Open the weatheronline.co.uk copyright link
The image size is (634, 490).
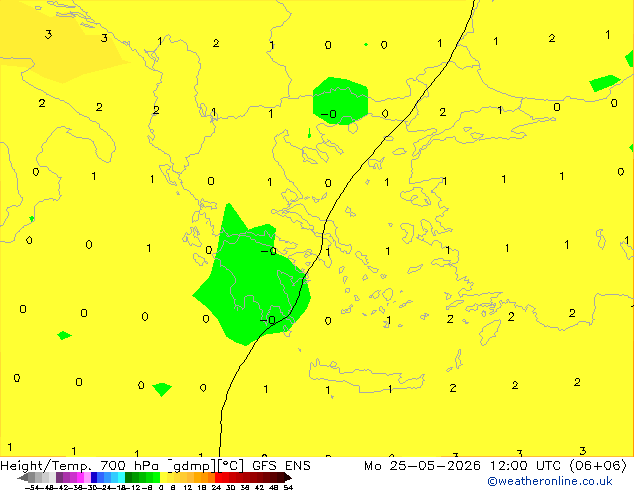point(550,481)
